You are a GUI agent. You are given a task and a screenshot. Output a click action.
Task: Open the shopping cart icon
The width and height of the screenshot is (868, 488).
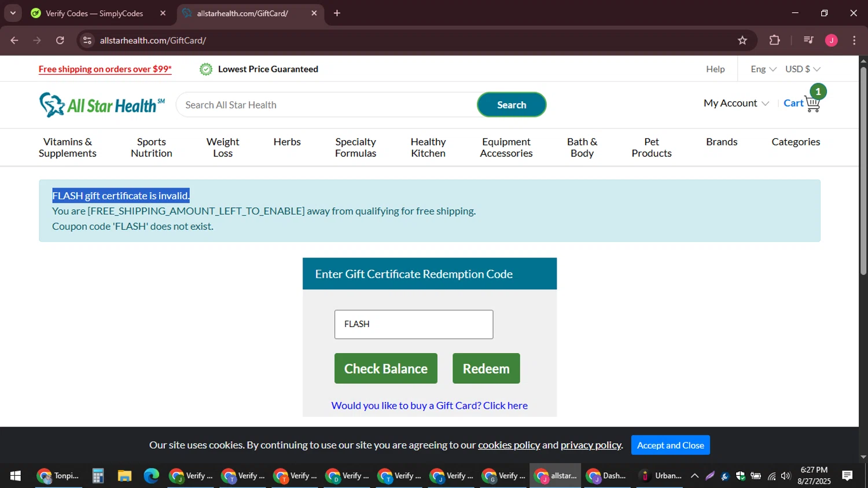point(812,104)
